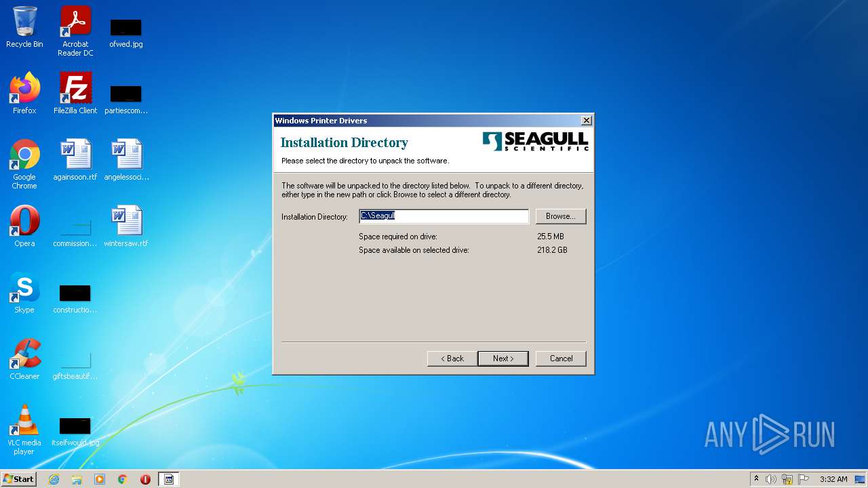Click the Seagull Scientific logo

point(536,142)
